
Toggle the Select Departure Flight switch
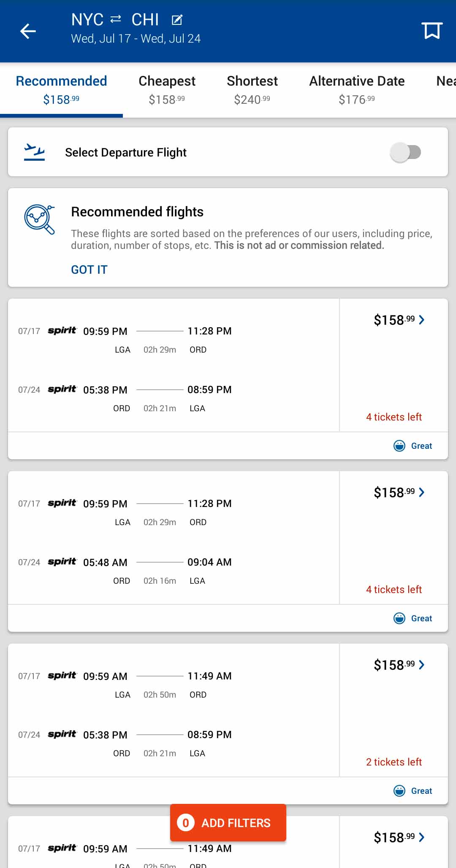(406, 152)
